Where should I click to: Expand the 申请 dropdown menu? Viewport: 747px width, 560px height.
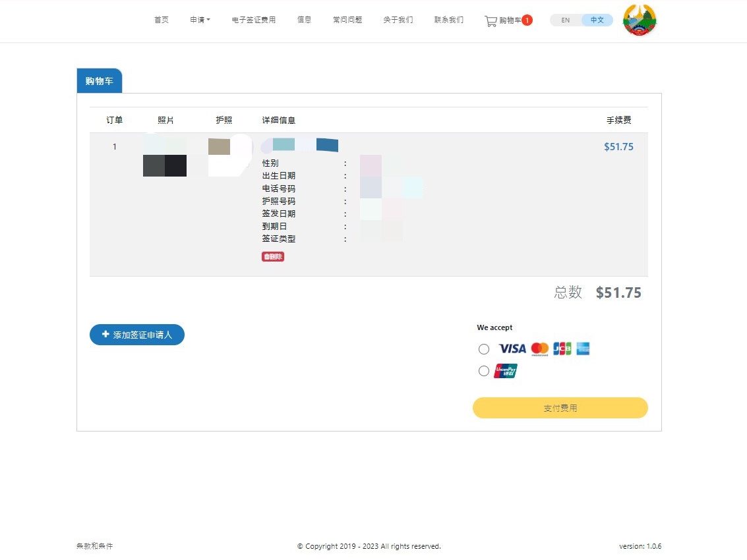(x=200, y=20)
